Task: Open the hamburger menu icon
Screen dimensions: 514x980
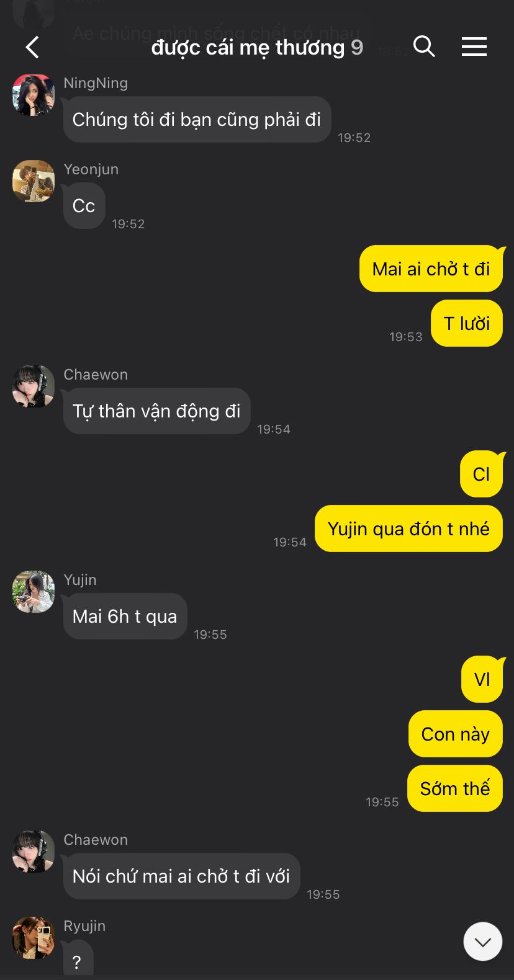Action: point(474,47)
